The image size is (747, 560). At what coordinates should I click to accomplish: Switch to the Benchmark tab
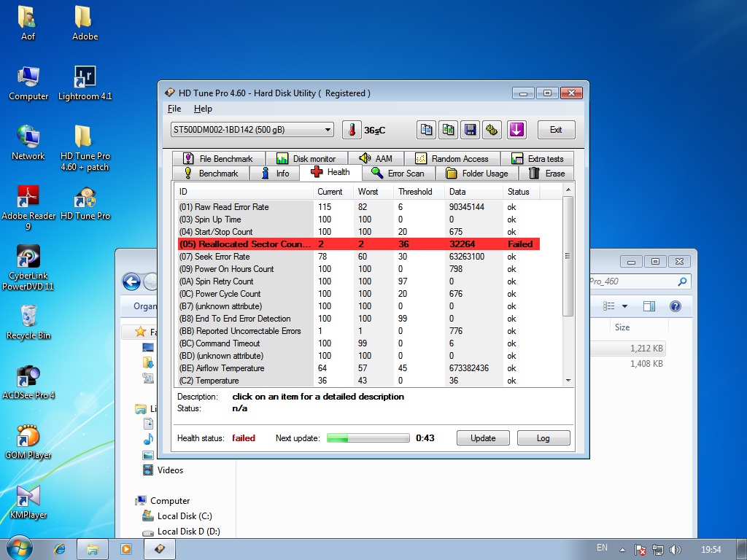pos(211,174)
